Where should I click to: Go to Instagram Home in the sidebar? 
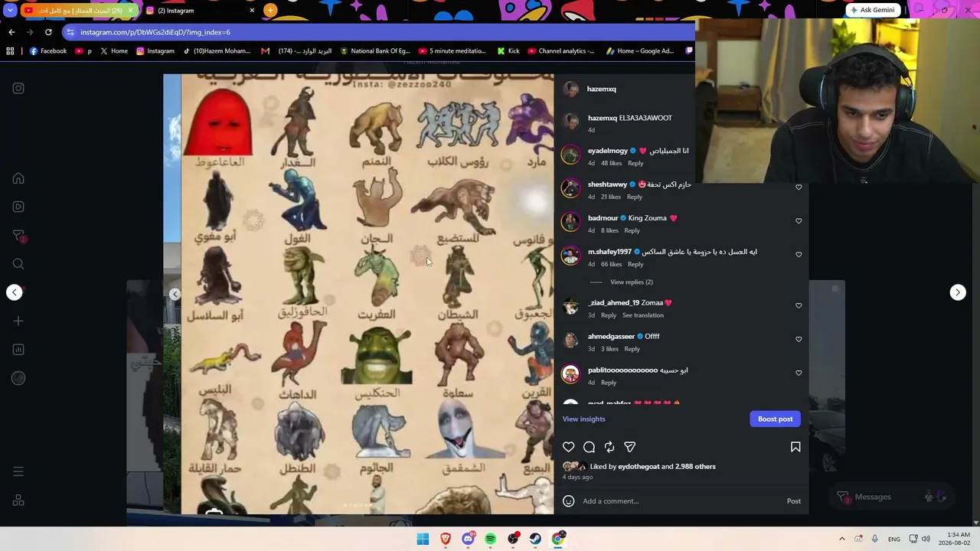(x=18, y=179)
